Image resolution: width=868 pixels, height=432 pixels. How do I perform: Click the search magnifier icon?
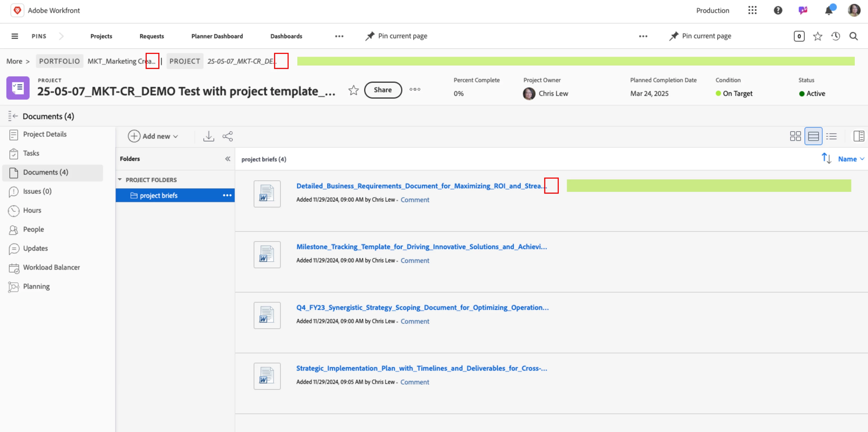pos(853,36)
